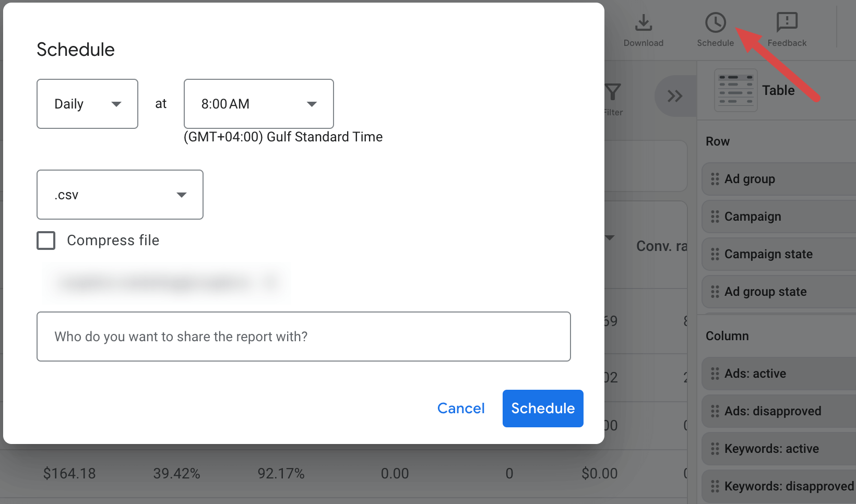Select the Table view icon
The height and width of the screenshot is (504, 856).
[x=736, y=90]
